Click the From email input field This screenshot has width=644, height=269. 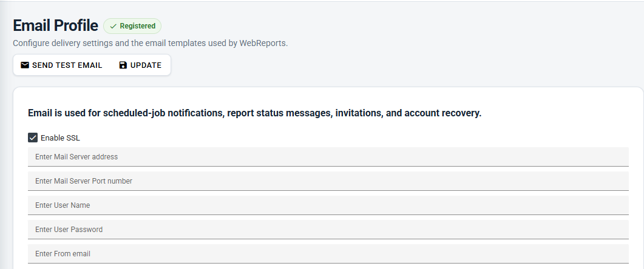point(328,253)
